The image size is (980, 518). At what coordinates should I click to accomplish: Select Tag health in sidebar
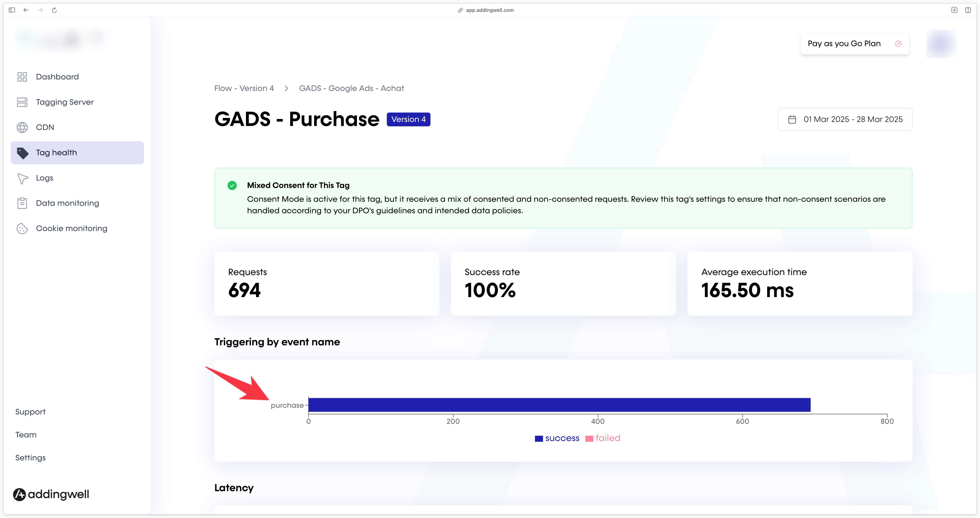point(77,153)
